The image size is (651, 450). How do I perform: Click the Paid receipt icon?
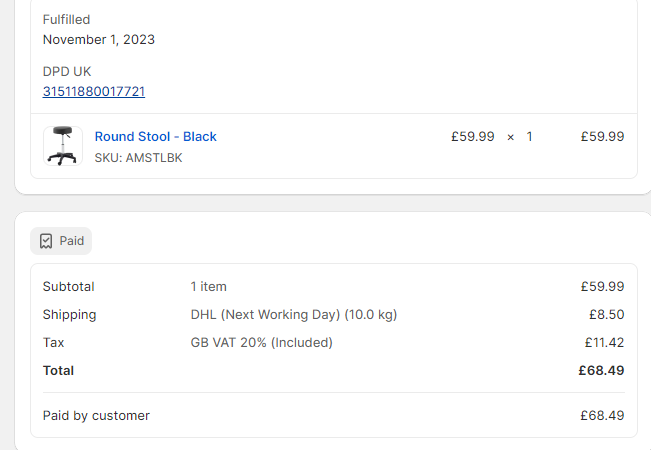(x=46, y=241)
